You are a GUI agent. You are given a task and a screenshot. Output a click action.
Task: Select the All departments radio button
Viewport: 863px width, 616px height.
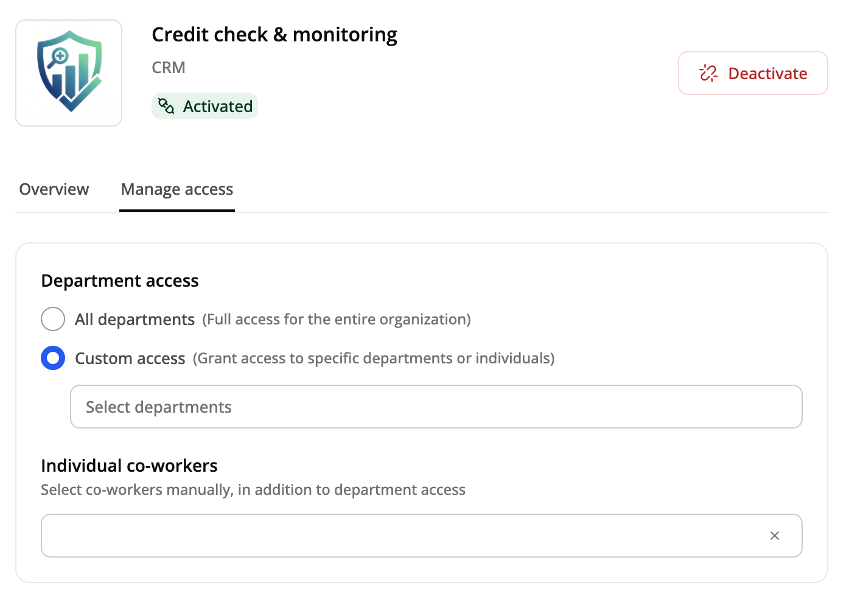click(53, 319)
